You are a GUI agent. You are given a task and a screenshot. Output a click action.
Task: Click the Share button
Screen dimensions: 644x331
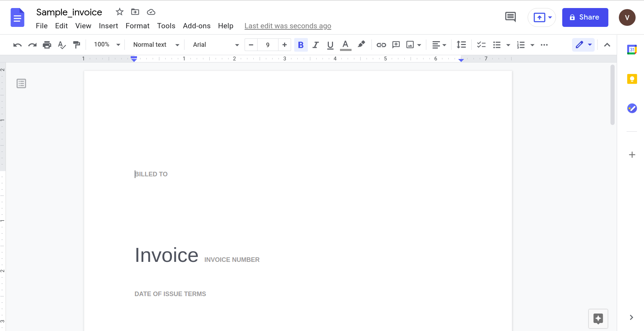click(x=585, y=17)
